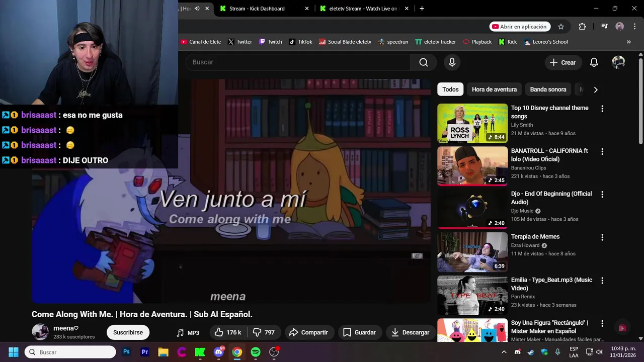The height and width of the screenshot is (362, 644).
Task: Open options for Terapia de Memes video
Action: click(602, 237)
